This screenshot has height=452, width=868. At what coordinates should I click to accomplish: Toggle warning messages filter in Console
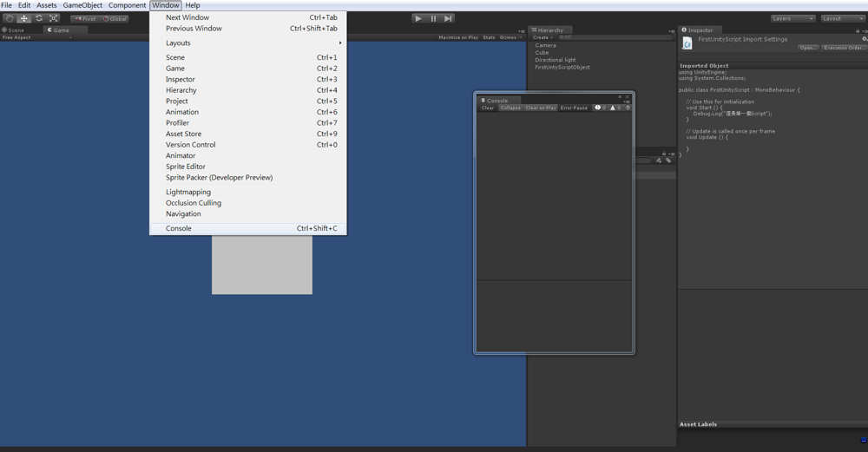614,108
